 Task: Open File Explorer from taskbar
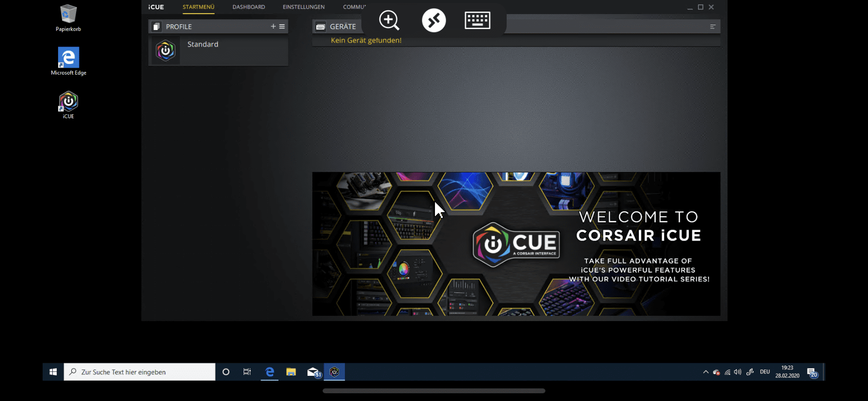[x=291, y=372]
